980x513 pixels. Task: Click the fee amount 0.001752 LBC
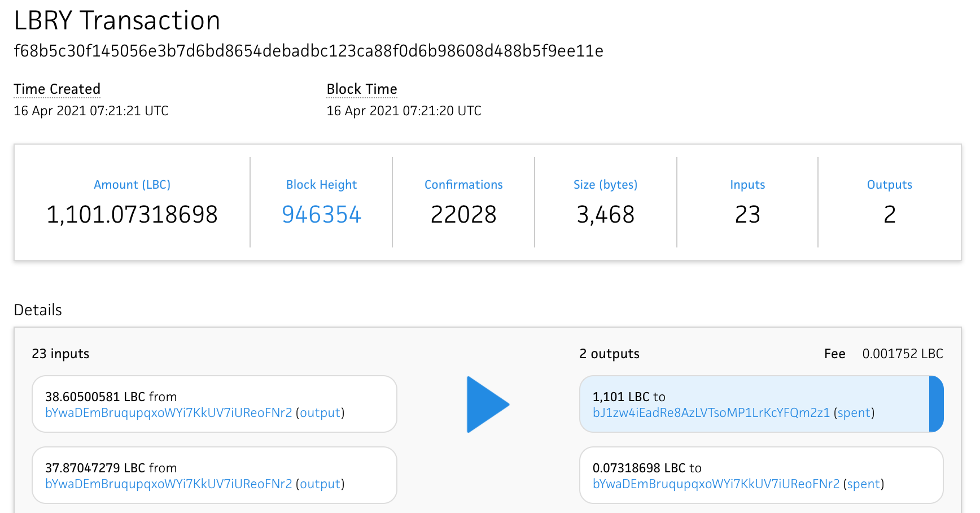click(x=903, y=354)
